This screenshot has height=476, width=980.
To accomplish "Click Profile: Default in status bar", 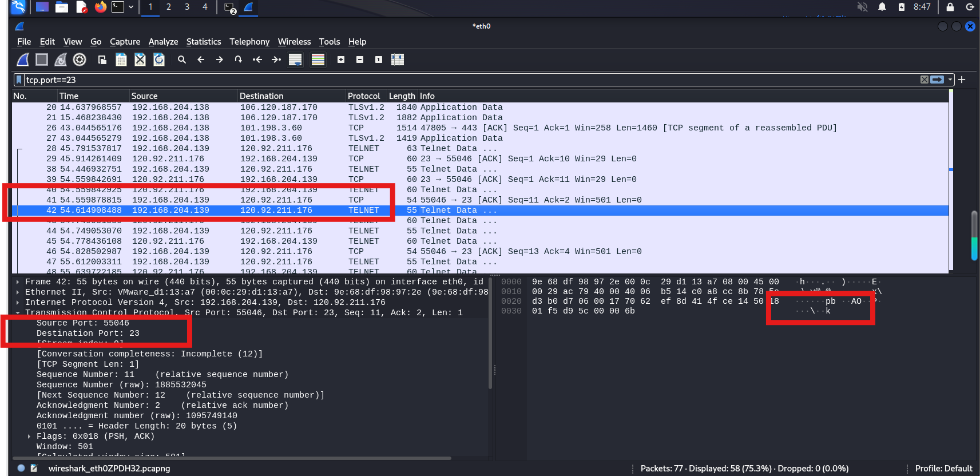I will pyautogui.click(x=943, y=469).
